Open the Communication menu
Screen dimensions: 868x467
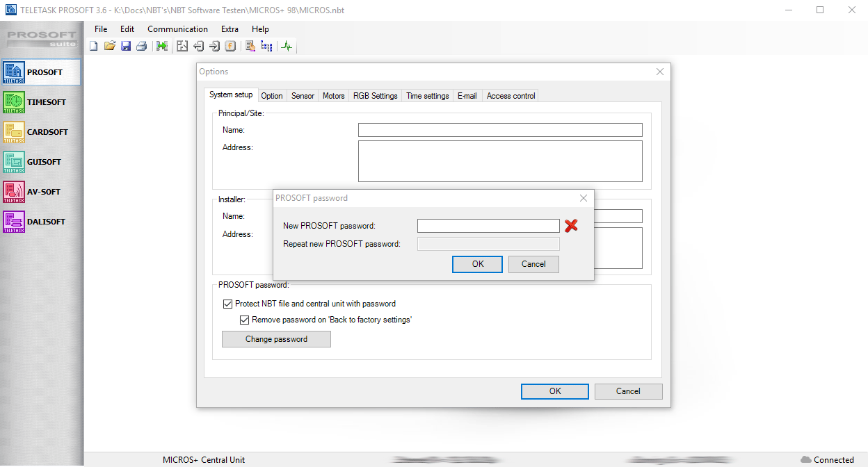pyautogui.click(x=177, y=29)
